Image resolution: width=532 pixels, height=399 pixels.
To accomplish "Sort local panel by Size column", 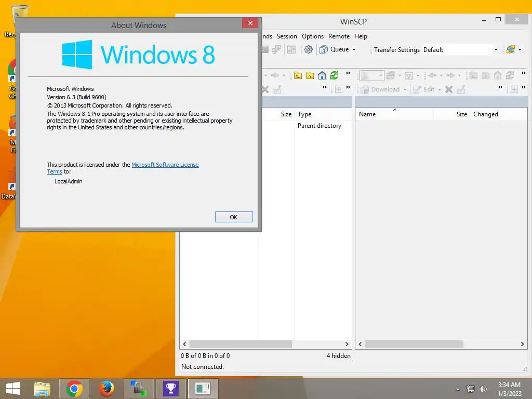I will pos(278,114).
